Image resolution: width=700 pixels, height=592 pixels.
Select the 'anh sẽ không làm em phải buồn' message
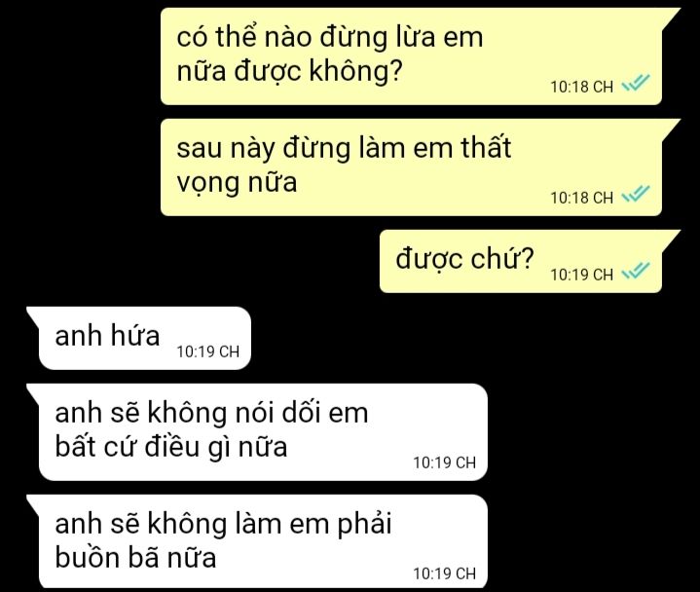[257, 541]
